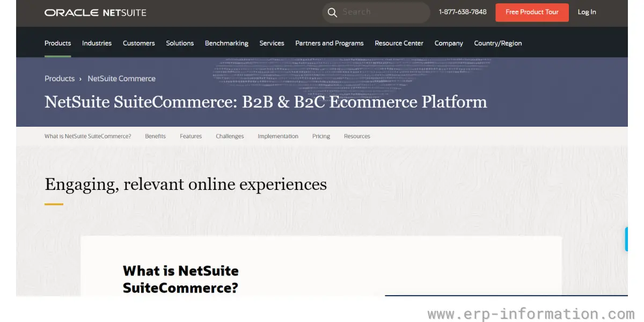Viewport: 644px width, 322px height.
Task: Open the Country/Region menu
Action: click(x=498, y=43)
